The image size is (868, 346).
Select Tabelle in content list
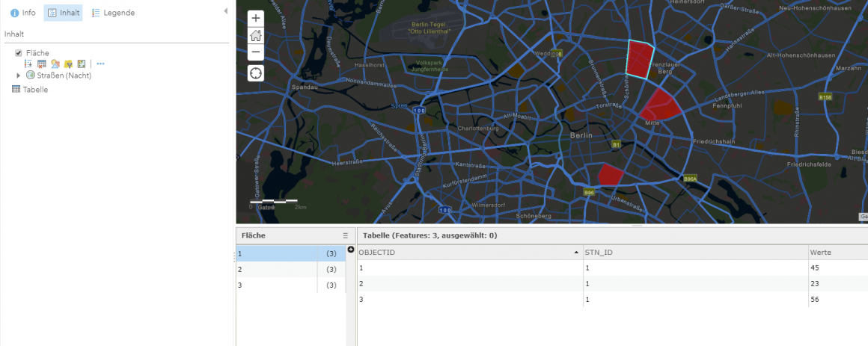click(35, 90)
